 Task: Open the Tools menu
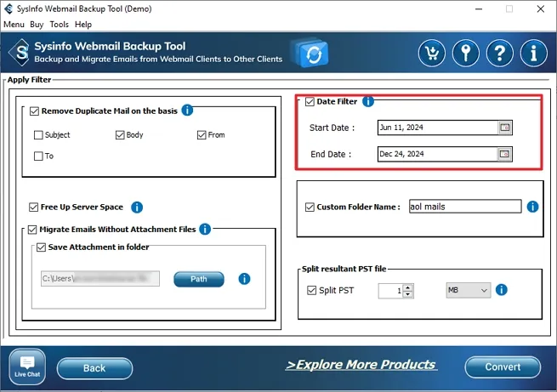coord(59,25)
